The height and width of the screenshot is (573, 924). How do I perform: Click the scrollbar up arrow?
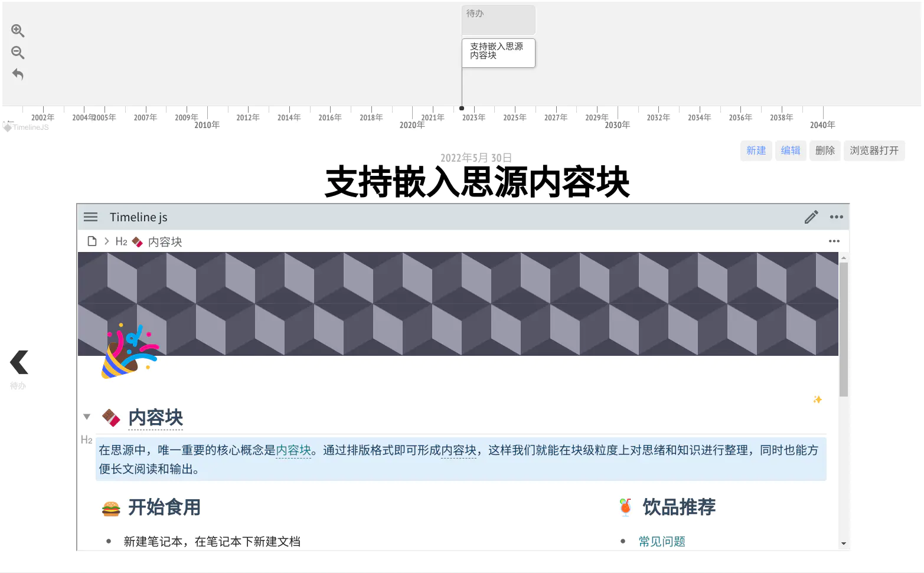click(844, 258)
